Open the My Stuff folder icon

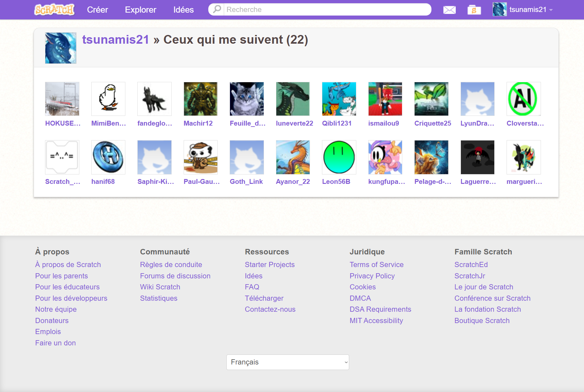(x=474, y=10)
